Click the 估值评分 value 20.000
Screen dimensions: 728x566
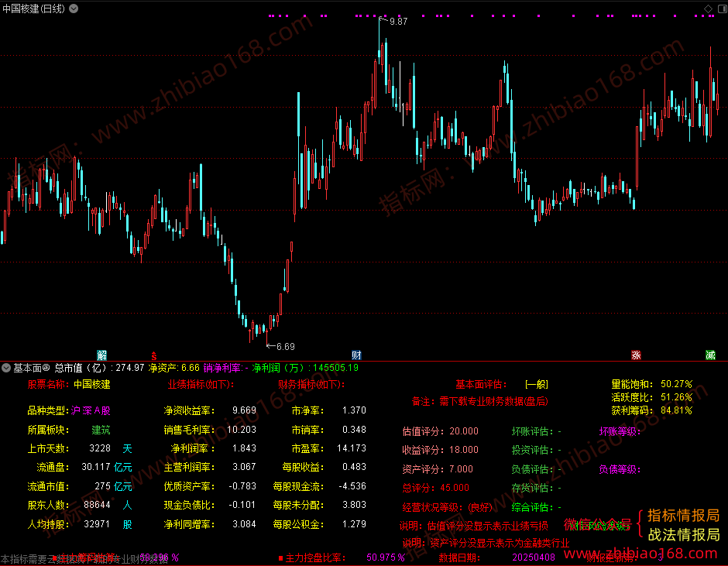pos(464,431)
